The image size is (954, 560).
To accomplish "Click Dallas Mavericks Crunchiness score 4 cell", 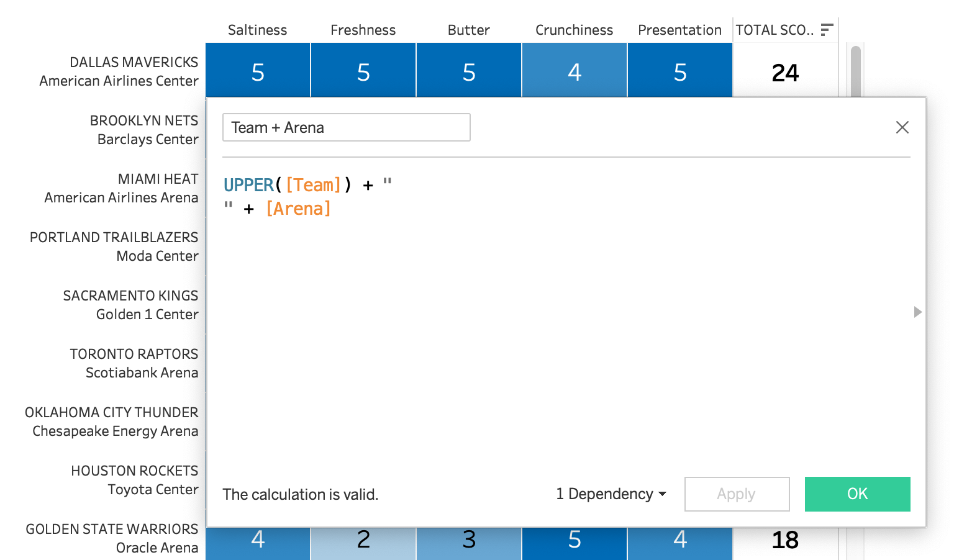I will click(x=575, y=70).
